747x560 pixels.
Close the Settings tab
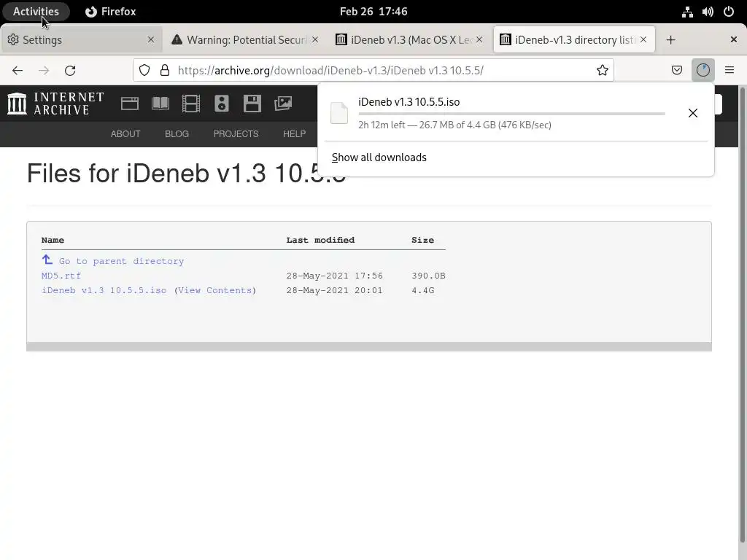coord(151,39)
